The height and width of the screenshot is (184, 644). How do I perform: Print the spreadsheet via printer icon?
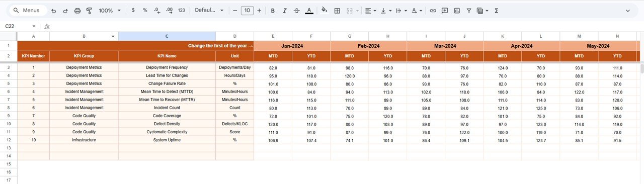pyautogui.click(x=77, y=11)
